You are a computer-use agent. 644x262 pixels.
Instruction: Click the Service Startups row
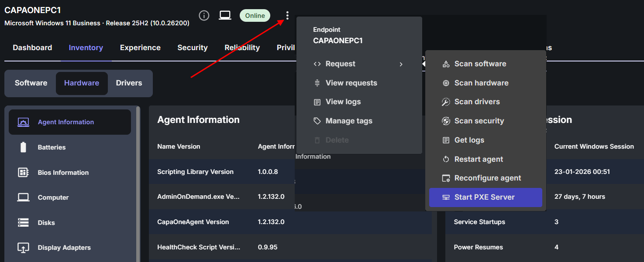544,222
